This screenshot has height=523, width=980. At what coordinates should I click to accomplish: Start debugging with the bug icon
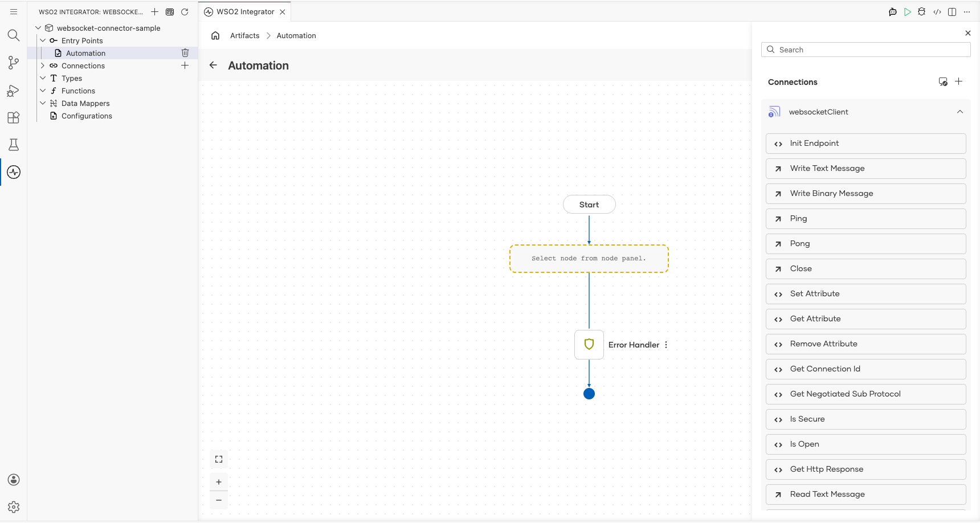[x=922, y=12]
